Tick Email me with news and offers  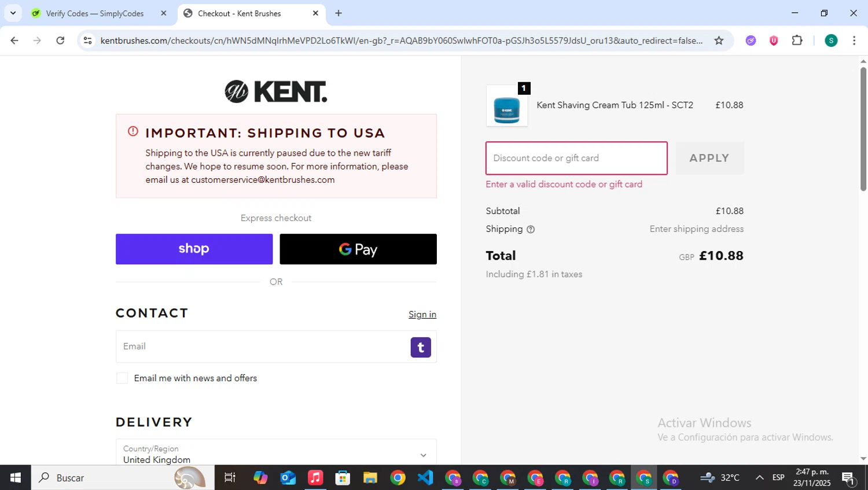(122, 378)
